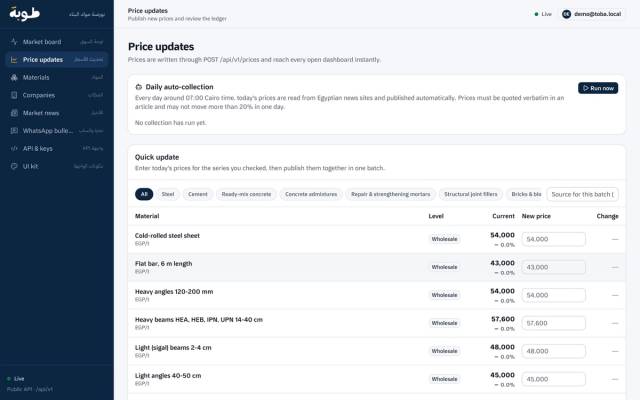Open the UI kit sidebar icon
This screenshot has height=400, width=640.
(14, 166)
